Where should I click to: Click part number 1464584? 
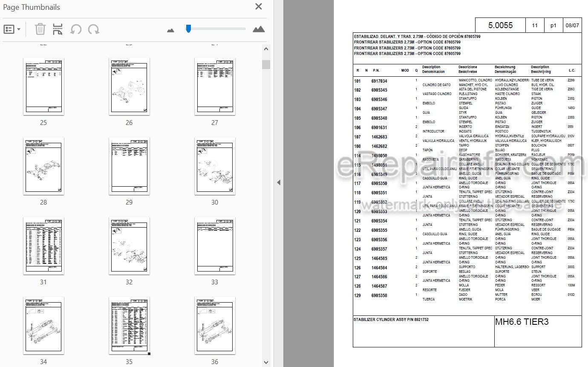[x=379, y=268]
